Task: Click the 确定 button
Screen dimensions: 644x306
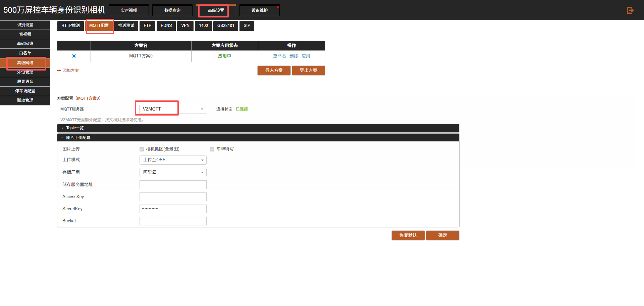Action: click(443, 235)
